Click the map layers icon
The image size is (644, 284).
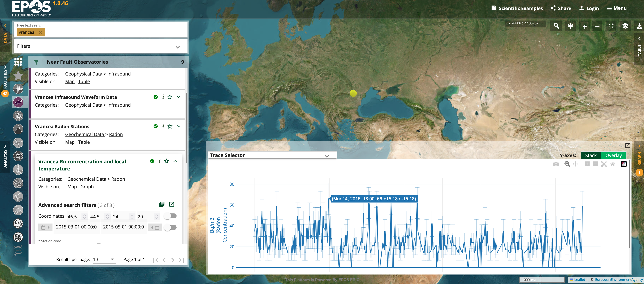(x=625, y=26)
